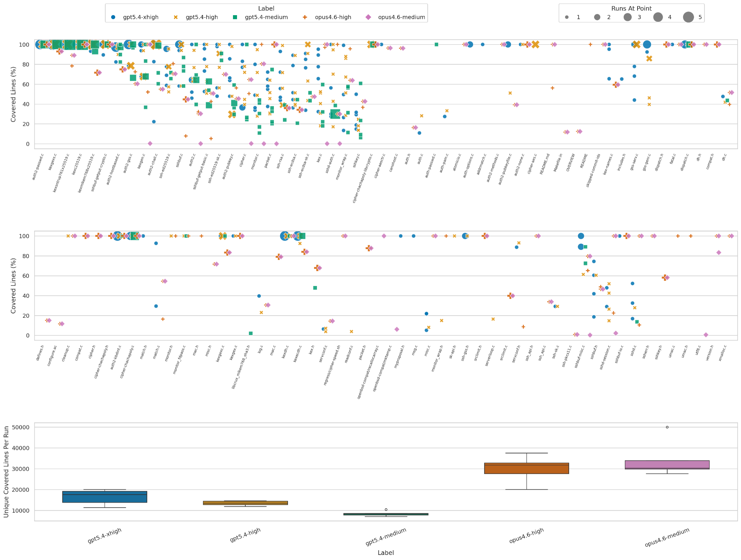Click the 'Runs At Point' legend title
Viewport: 741px width, 560px height.
(631, 8)
